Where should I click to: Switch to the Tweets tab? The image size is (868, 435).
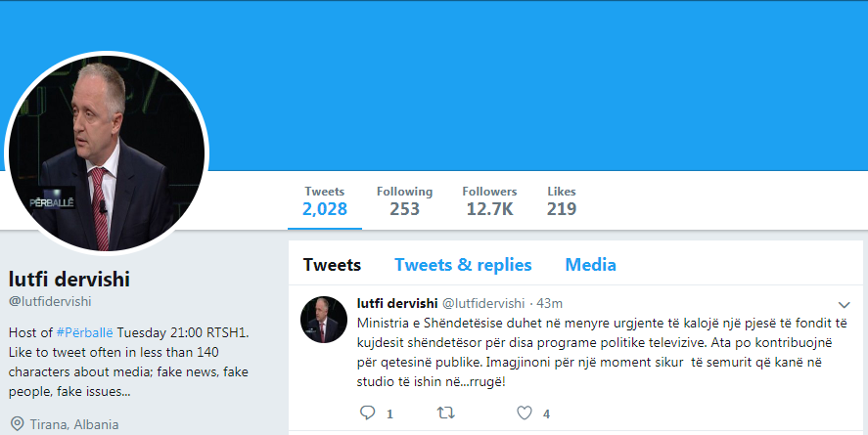[332, 265]
